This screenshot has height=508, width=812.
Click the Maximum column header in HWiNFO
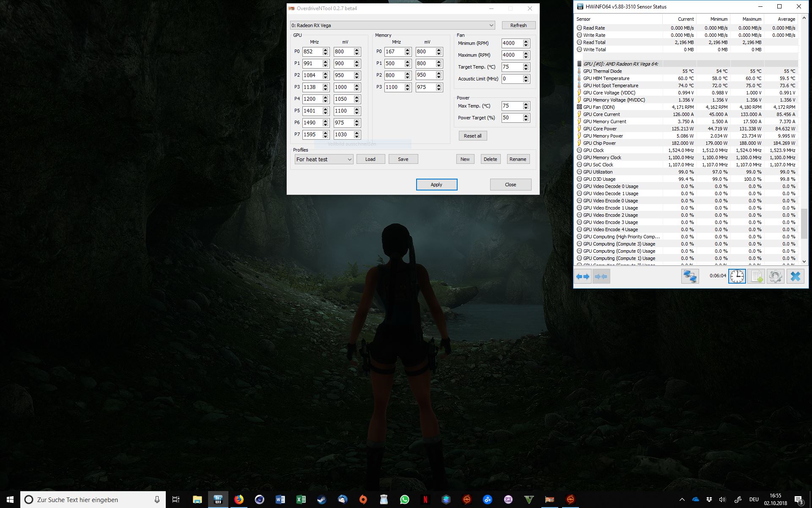click(747, 19)
